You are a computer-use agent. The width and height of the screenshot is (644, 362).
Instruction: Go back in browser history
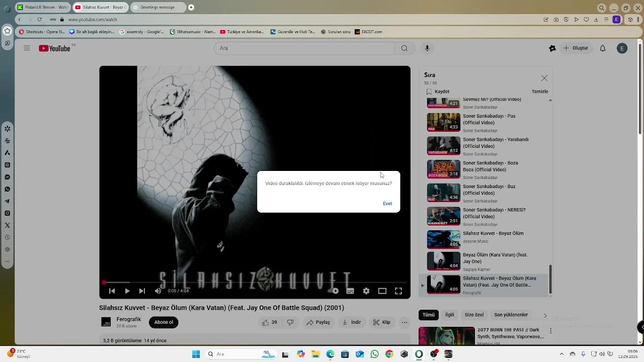coord(19,20)
